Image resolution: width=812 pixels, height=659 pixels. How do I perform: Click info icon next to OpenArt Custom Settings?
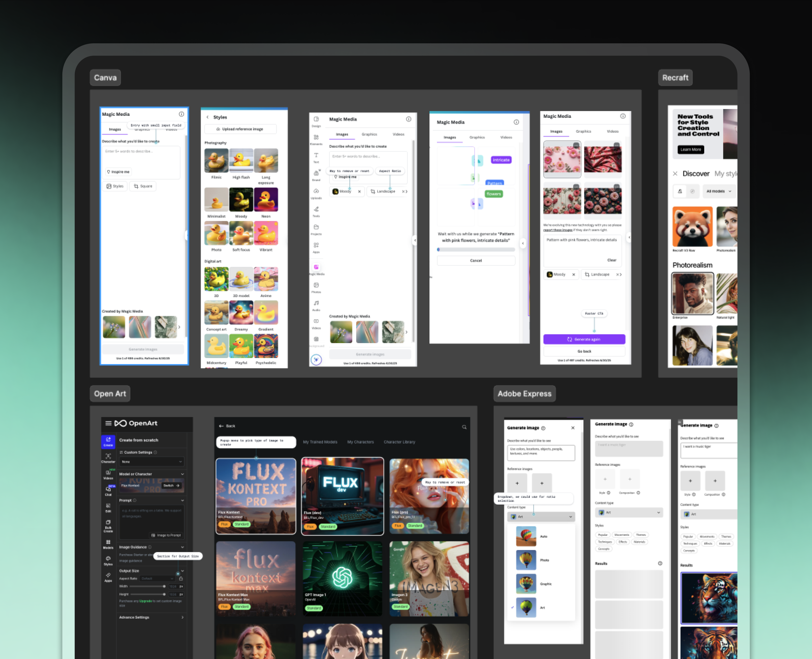coord(155,452)
